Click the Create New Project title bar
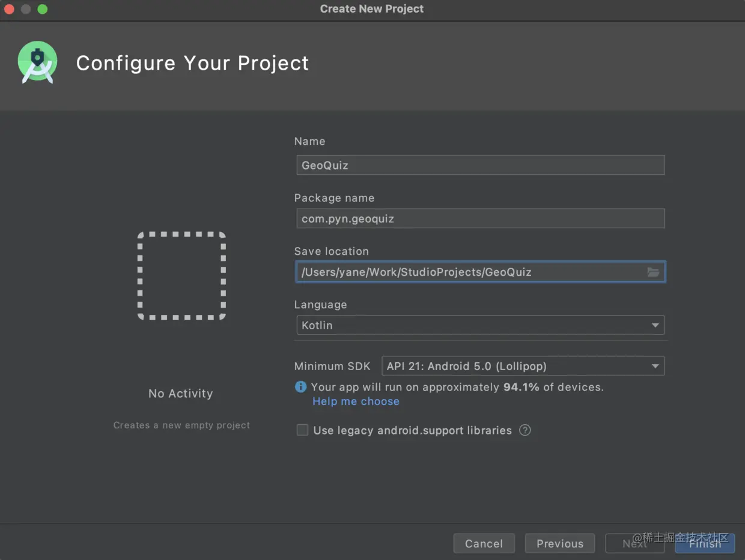 (x=372, y=9)
